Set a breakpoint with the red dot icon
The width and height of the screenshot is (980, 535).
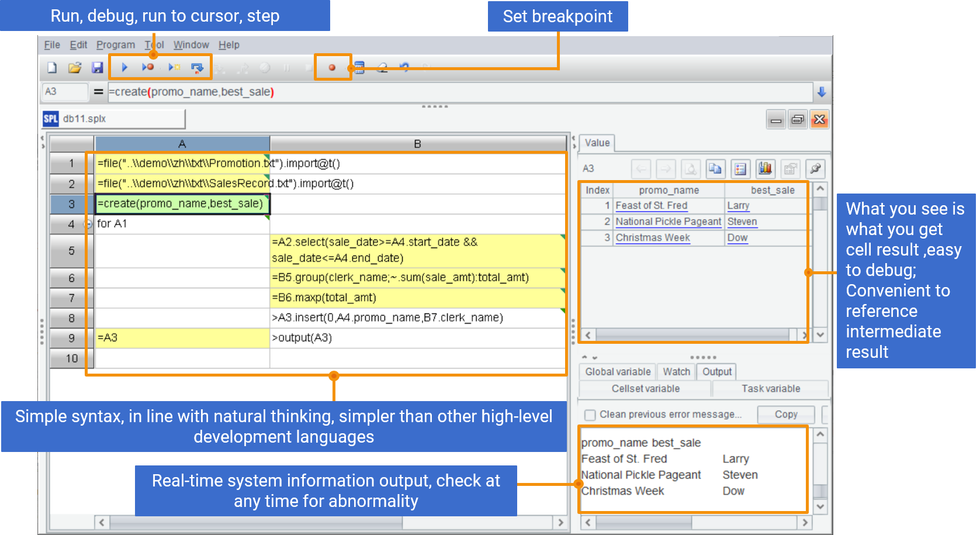pos(332,68)
